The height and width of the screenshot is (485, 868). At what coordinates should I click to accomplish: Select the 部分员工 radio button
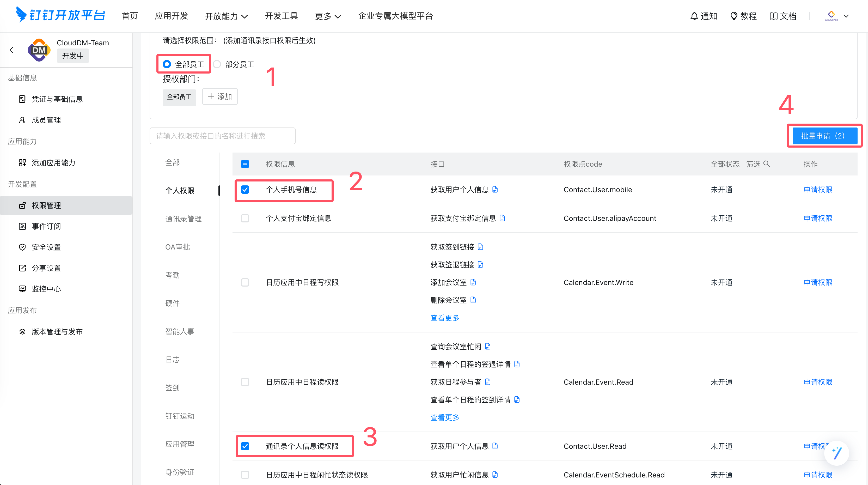click(x=217, y=64)
